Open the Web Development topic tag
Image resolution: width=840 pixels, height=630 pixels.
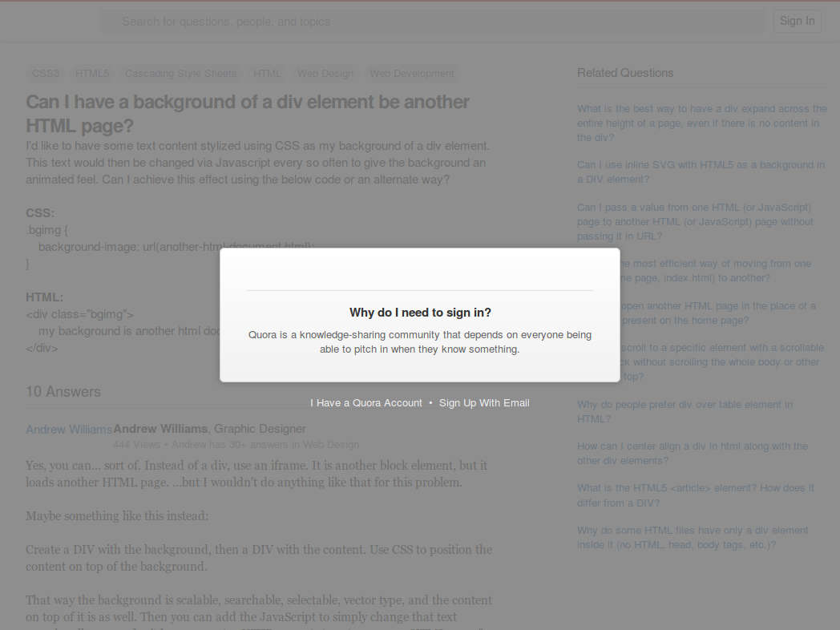pos(412,74)
